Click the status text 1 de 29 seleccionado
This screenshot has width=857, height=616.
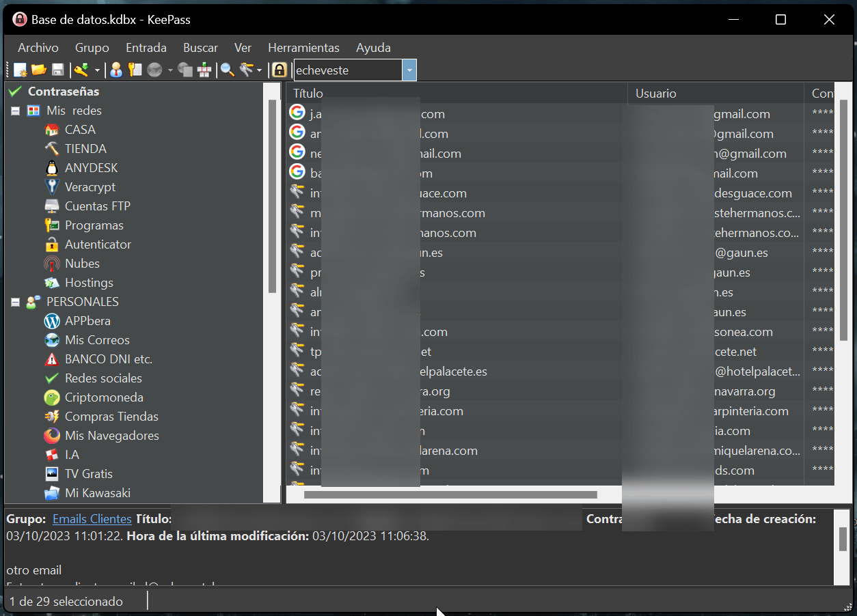pyautogui.click(x=66, y=602)
